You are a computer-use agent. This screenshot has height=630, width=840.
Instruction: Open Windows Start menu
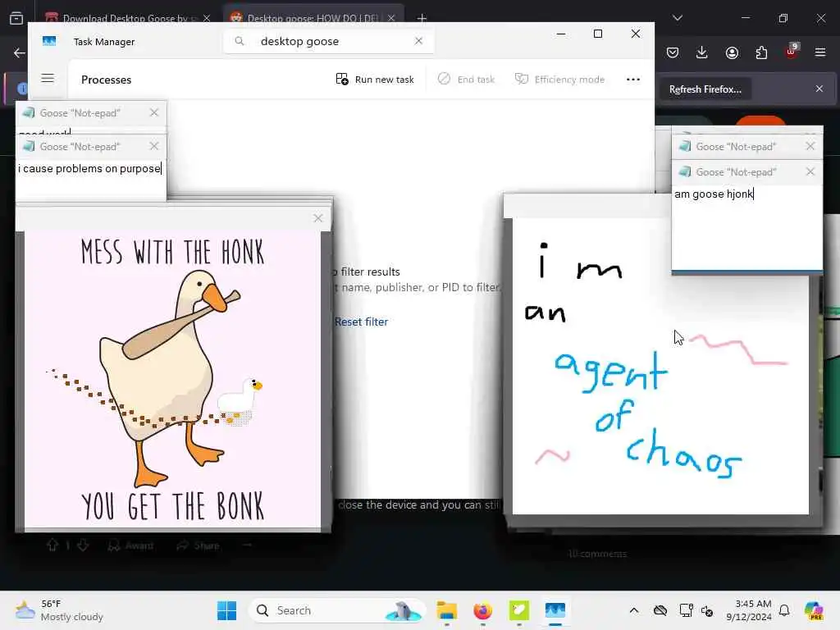click(226, 610)
